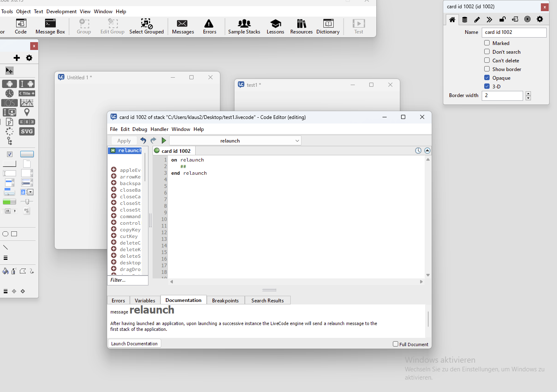Open the Message Box tool
The image size is (557, 392).
tap(50, 26)
